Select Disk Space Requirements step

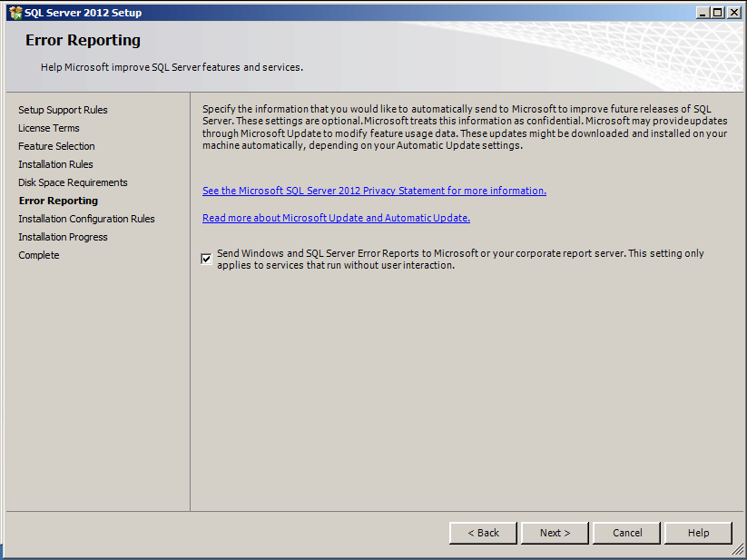tap(73, 182)
